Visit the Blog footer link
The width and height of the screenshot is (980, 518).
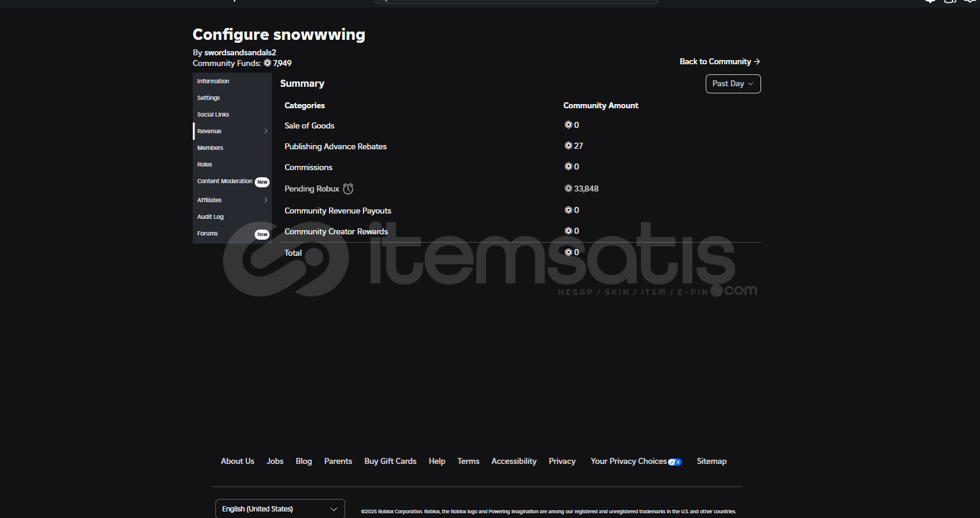(304, 461)
